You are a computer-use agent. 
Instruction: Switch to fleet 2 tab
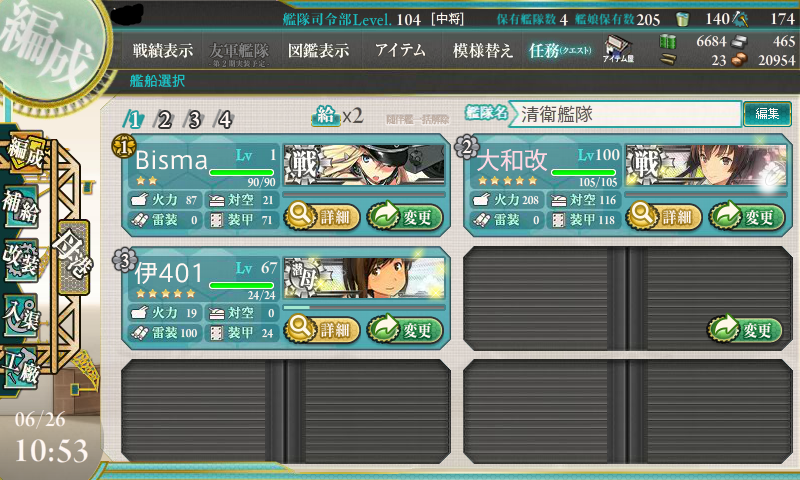[164, 119]
